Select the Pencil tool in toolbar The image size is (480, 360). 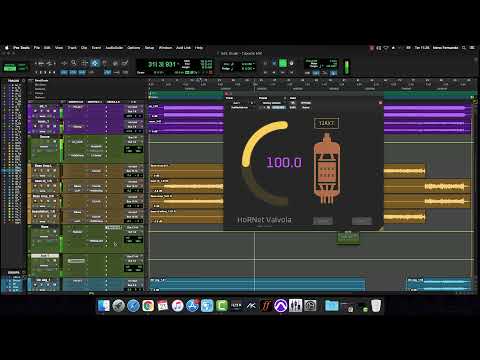(124, 63)
